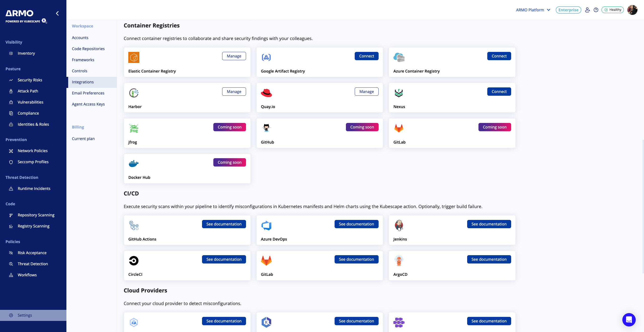Click the ARMO logo in the sidebar
Viewport: 644px width, 332px height.
[20, 13]
